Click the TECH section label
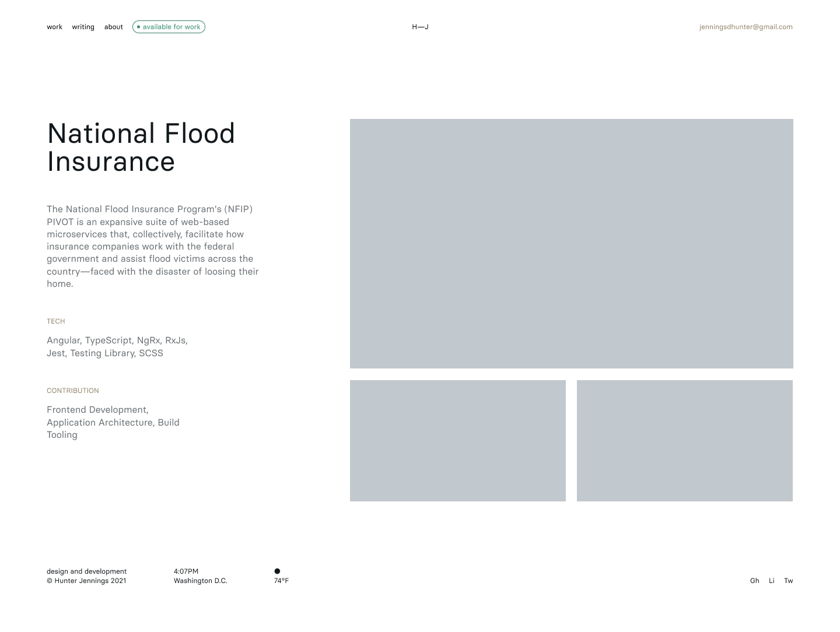The width and height of the screenshot is (840, 632). click(56, 321)
